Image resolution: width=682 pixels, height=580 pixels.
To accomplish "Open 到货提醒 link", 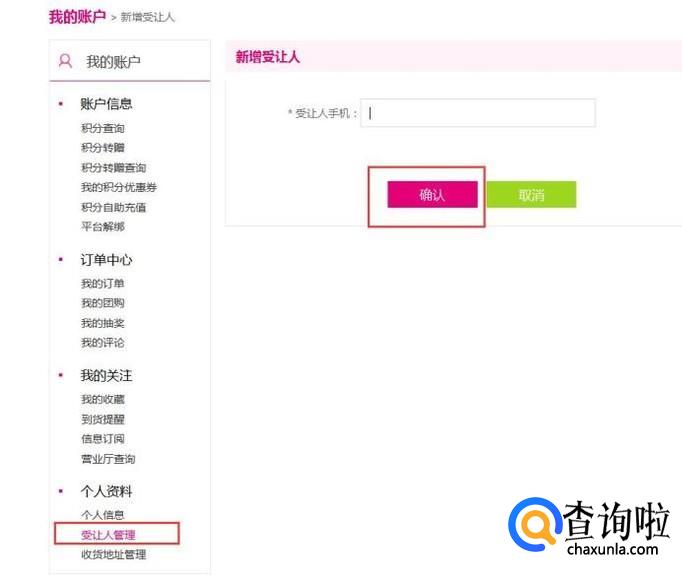I will click(x=103, y=419).
